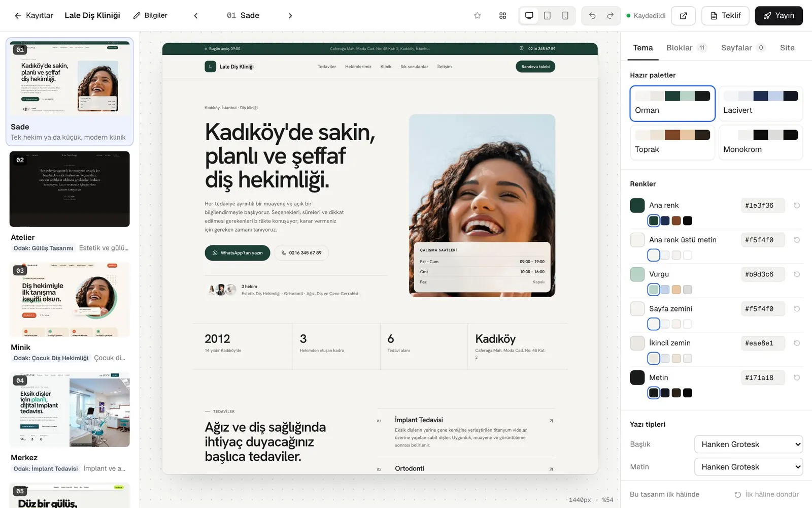812x508 pixels.
Task: Click the Yayın publish button
Action: click(779, 16)
